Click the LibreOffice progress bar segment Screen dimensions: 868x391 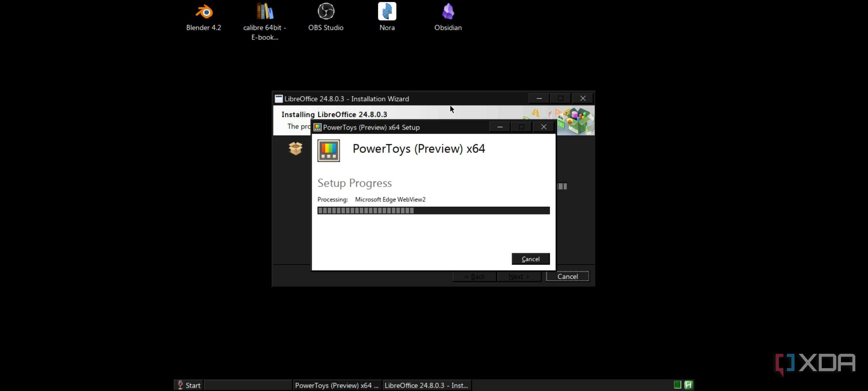562,186
